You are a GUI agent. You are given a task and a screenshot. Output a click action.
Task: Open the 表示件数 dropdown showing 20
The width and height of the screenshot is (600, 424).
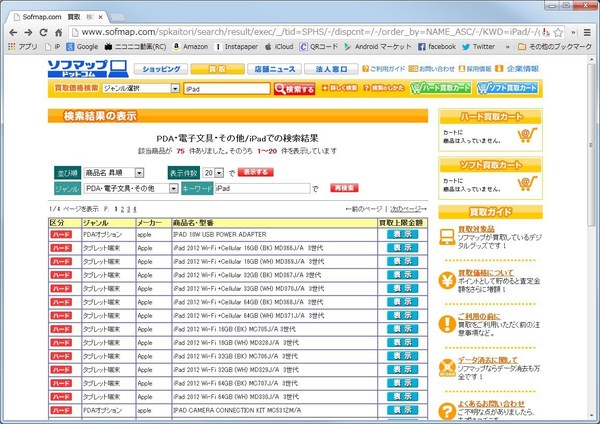(x=219, y=173)
